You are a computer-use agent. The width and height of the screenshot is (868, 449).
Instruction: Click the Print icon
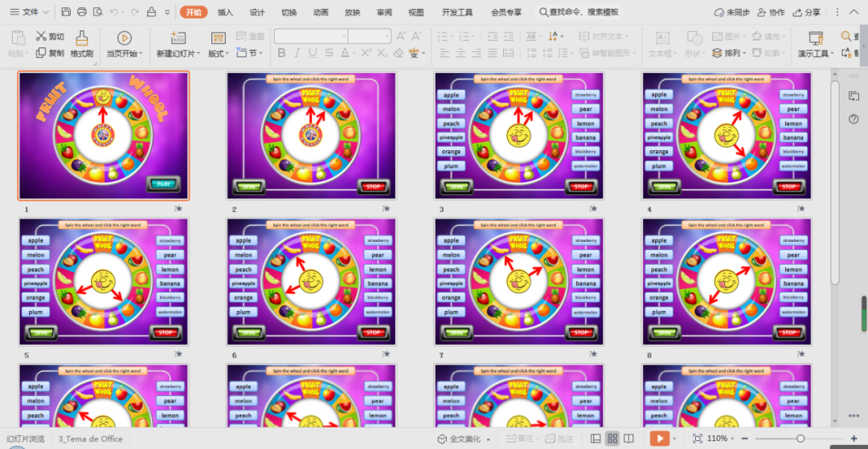pyautogui.click(x=82, y=12)
